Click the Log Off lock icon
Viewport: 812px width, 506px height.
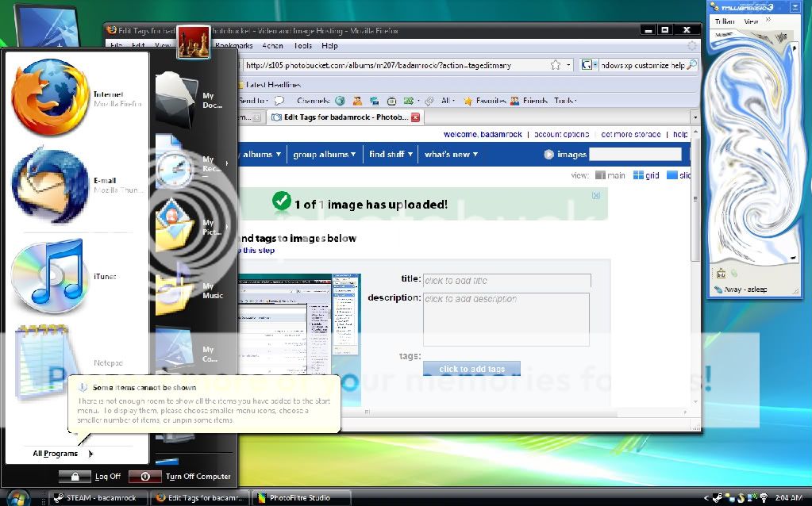(x=75, y=477)
